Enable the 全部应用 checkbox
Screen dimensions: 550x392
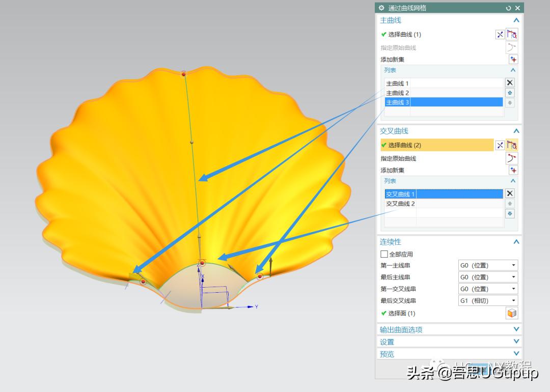[x=384, y=254]
